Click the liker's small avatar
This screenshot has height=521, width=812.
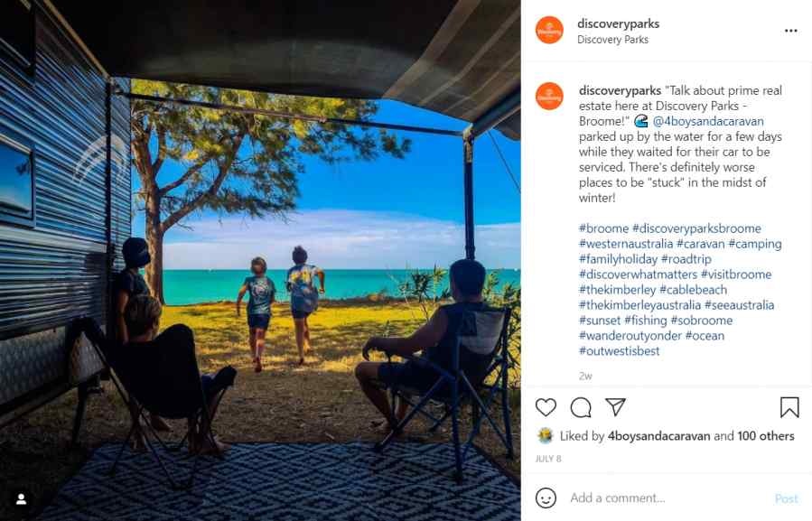[x=546, y=435]
